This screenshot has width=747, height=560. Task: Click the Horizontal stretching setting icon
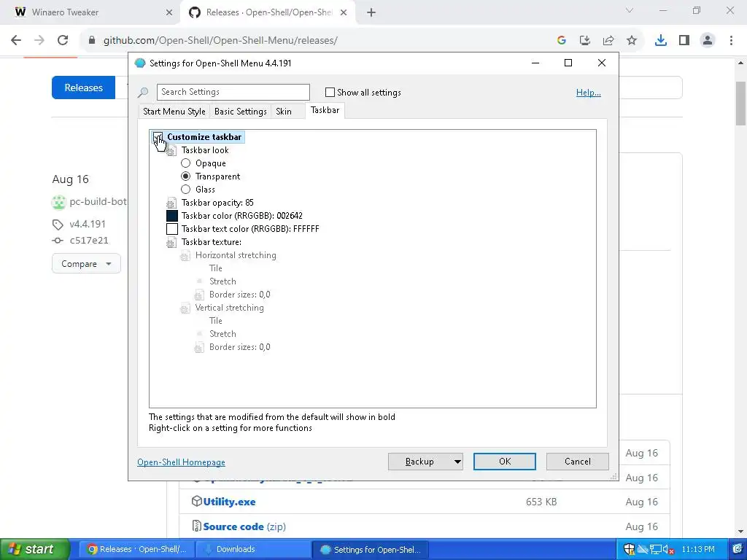point(185,256)
